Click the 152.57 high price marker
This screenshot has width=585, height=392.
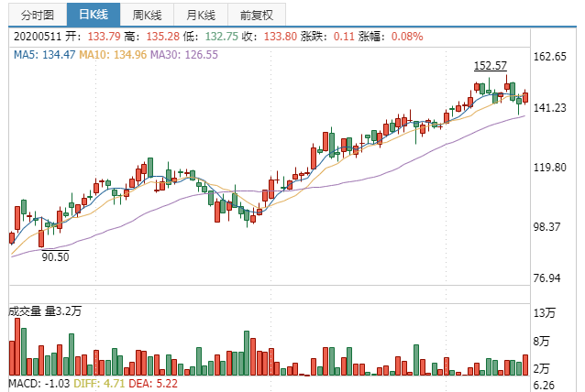(x=491, y=66)
